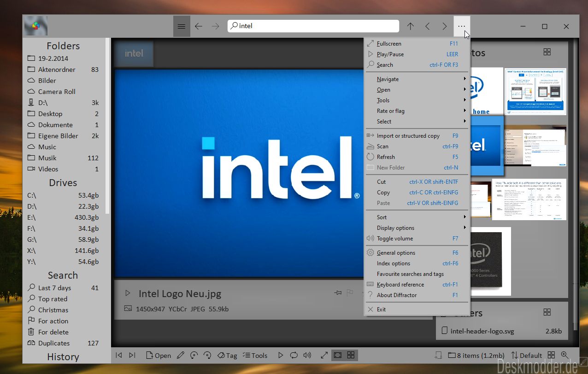Open Keyboard reference from the menu
The image size is (588, 374).
point(417,285)
